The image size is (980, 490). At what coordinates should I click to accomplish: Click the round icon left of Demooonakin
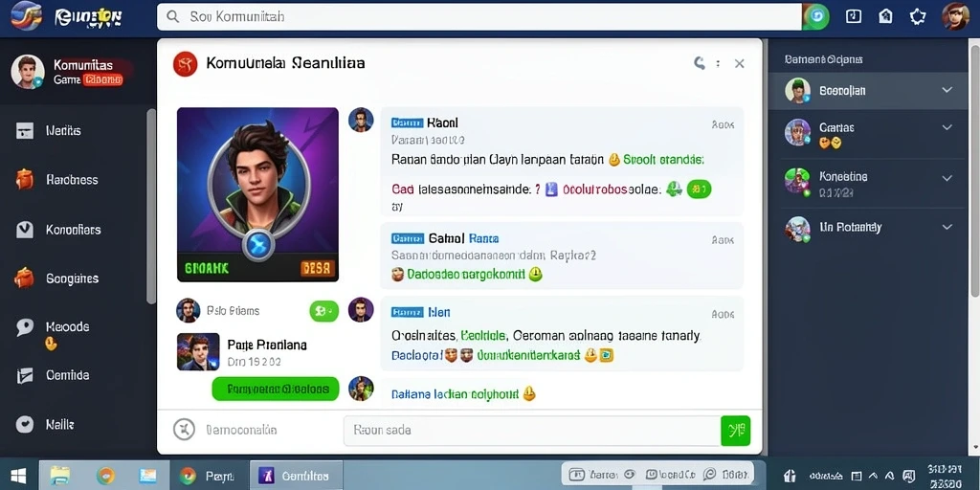tap(184, 430)
